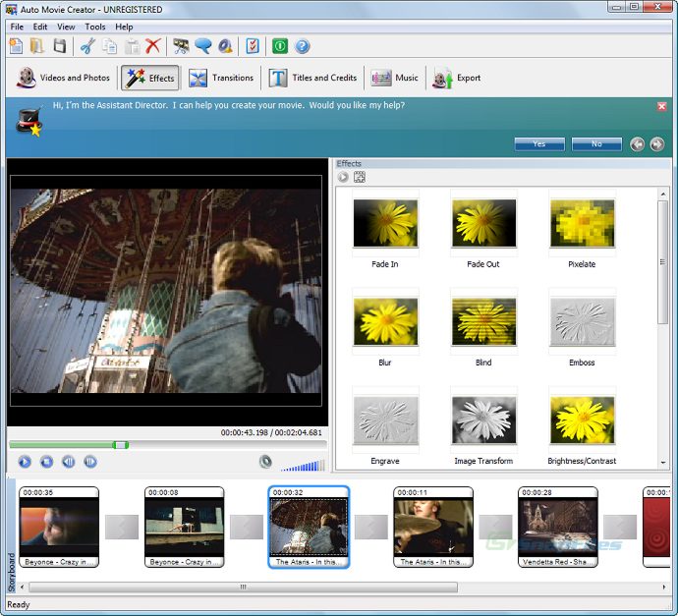Screen dimensions: 678x616
Task: Open the Edit menu
Action: (x=40, y=27)
